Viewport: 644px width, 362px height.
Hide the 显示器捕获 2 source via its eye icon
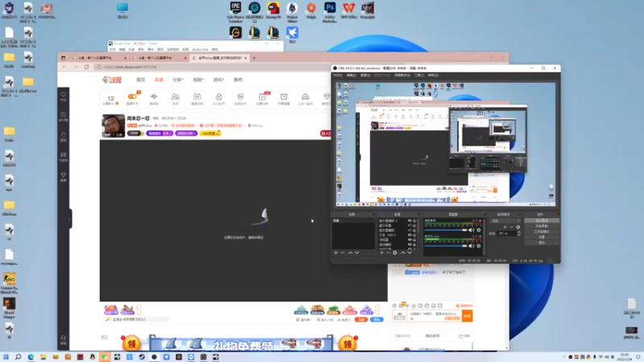click(x=410, y=220)
